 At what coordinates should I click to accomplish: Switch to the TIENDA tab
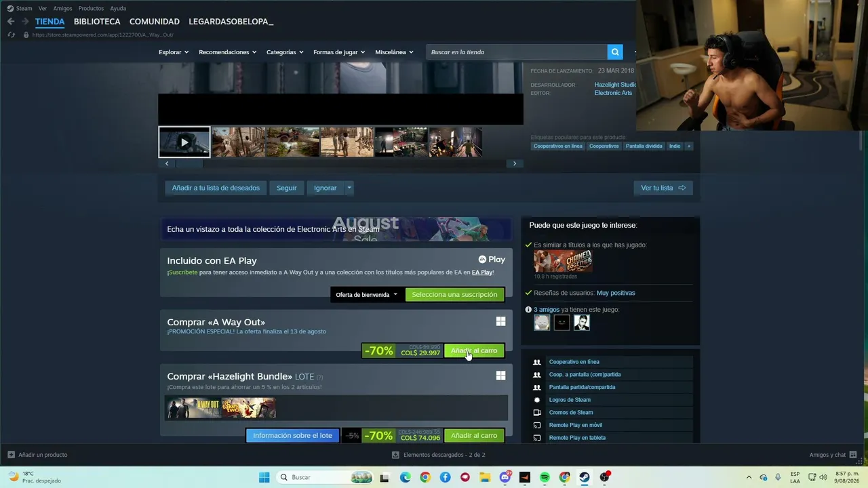point(50,22)
